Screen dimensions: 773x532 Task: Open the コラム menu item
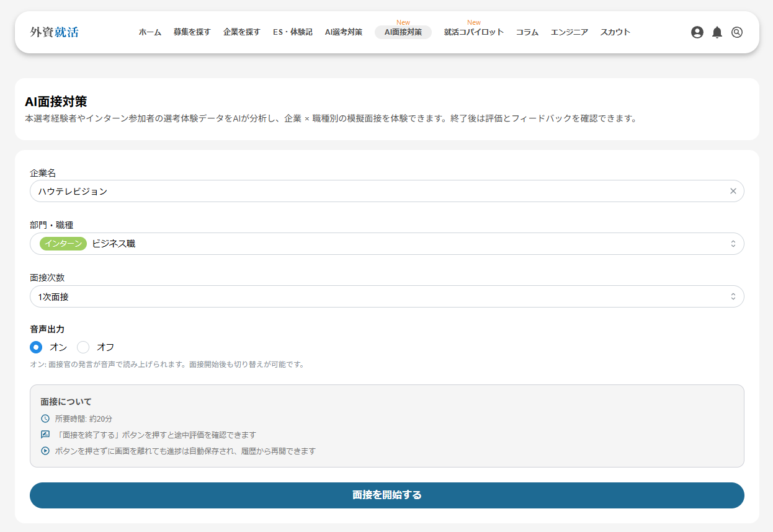pos(527,32)
